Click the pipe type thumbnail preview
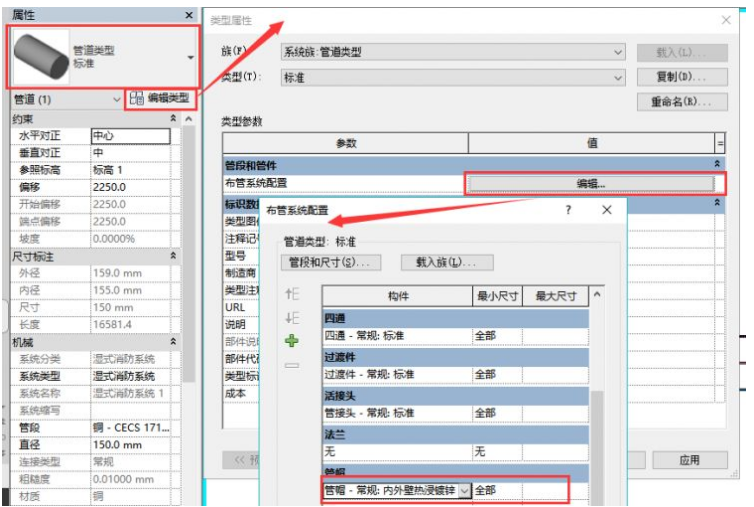The height and width of the screenshot is (507, 754). click(41, 57)
